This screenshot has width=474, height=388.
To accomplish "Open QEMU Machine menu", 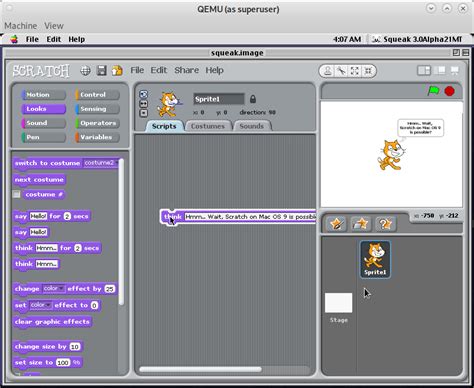I will [x=21, y=26].
